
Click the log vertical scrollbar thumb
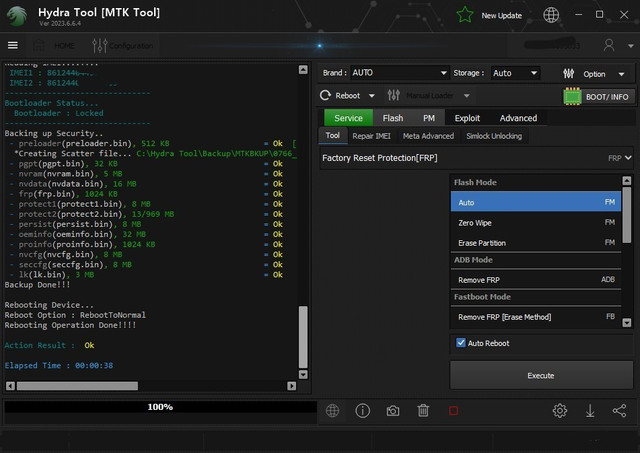(x=303, y=337)
